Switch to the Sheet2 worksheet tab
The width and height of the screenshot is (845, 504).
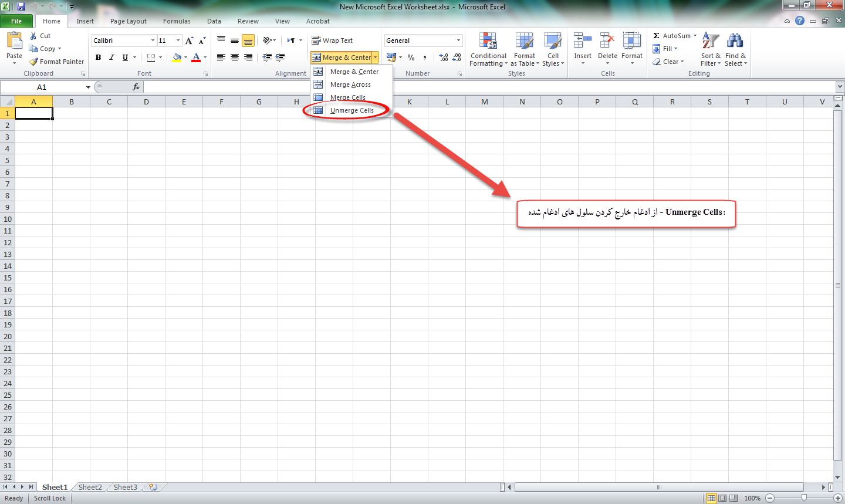click(x=90, y=487)
